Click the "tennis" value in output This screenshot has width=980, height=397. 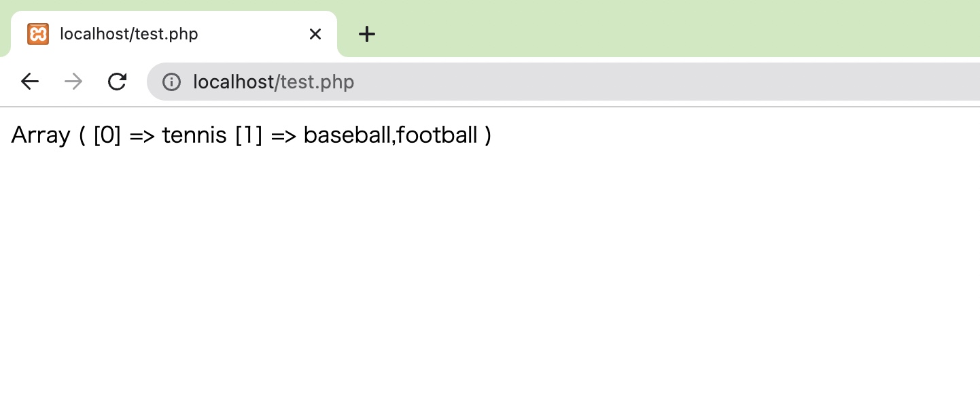(x=194, y=135)
